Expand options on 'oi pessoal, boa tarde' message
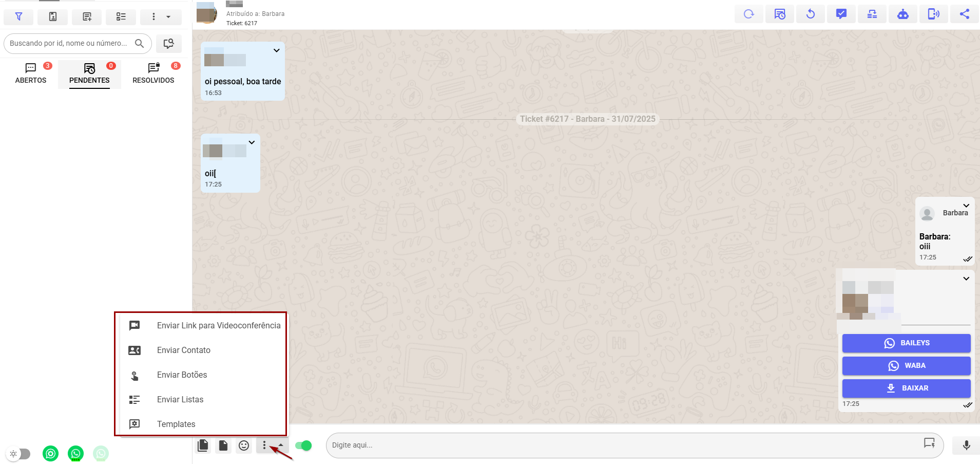Screen dimensions: 980x464 click(x=276, y=50)
